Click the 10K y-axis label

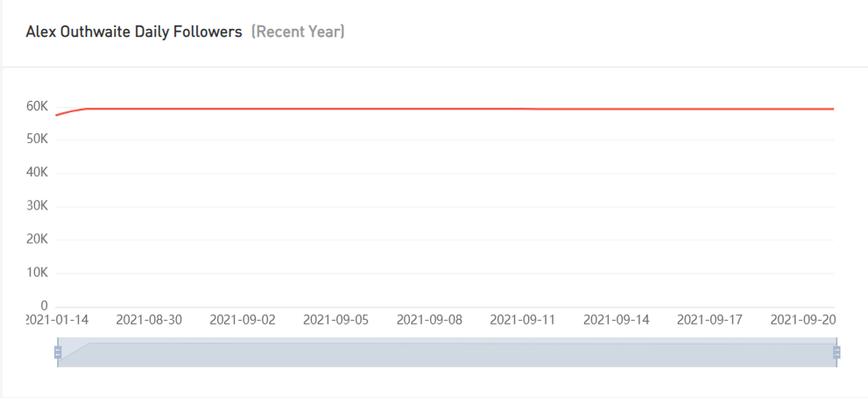(x=37, y=273)
